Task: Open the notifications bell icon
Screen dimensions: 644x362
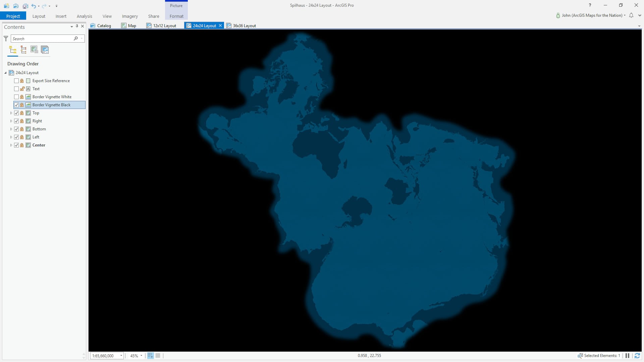Action: (x=631, y=15)
